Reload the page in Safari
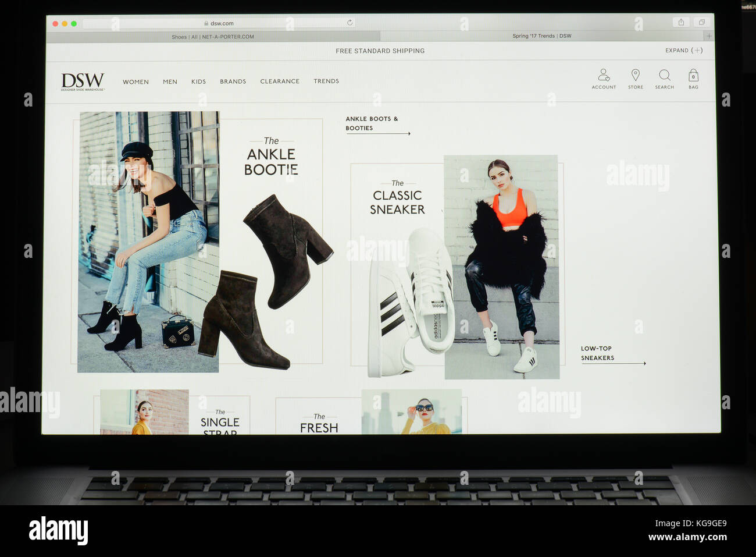This screenshot has width=756, height=557. [x=350, y=23]
